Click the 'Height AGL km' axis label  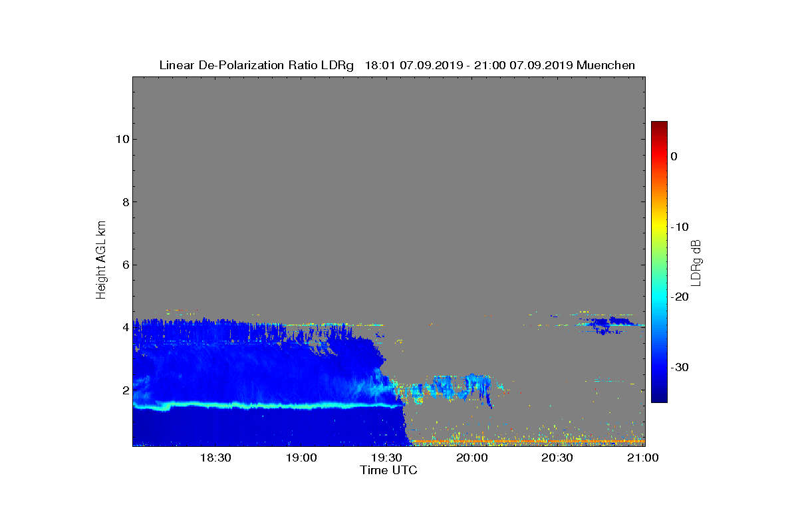pyautogui.click(x=101, y=261)
